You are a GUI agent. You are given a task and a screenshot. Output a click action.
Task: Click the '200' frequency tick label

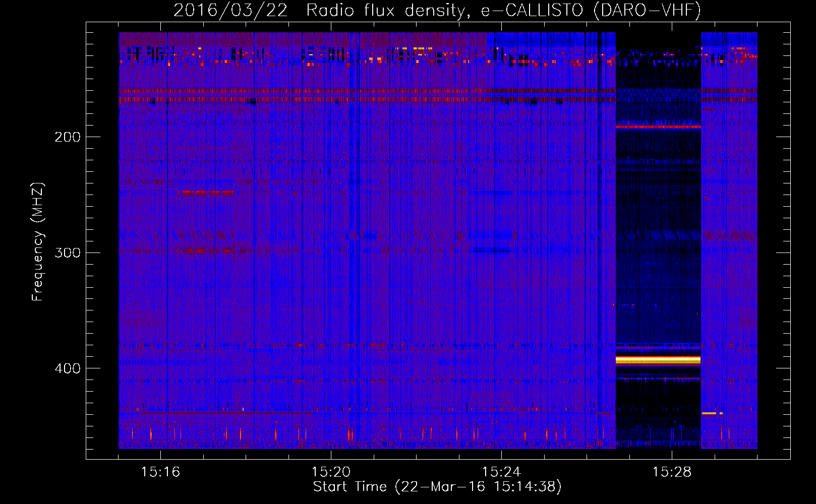68,137
